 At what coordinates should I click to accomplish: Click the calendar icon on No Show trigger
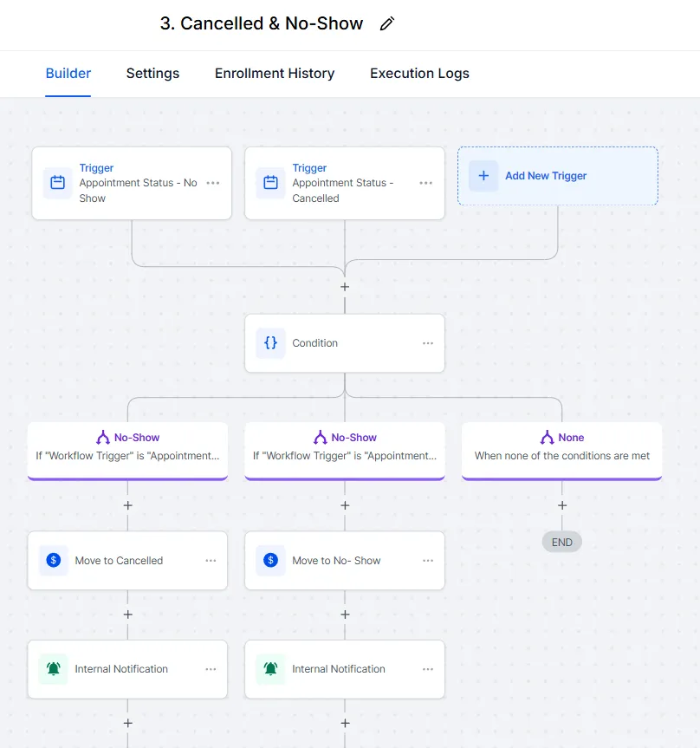coord(57,183)
